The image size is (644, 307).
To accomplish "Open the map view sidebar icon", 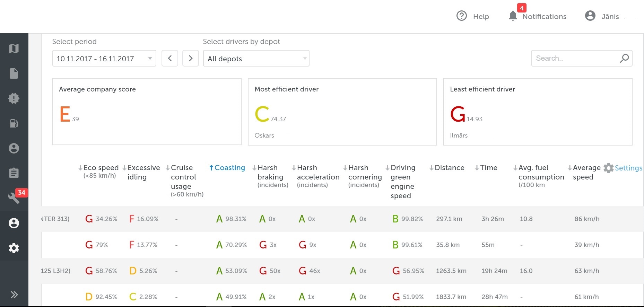I will pos(14,49).
